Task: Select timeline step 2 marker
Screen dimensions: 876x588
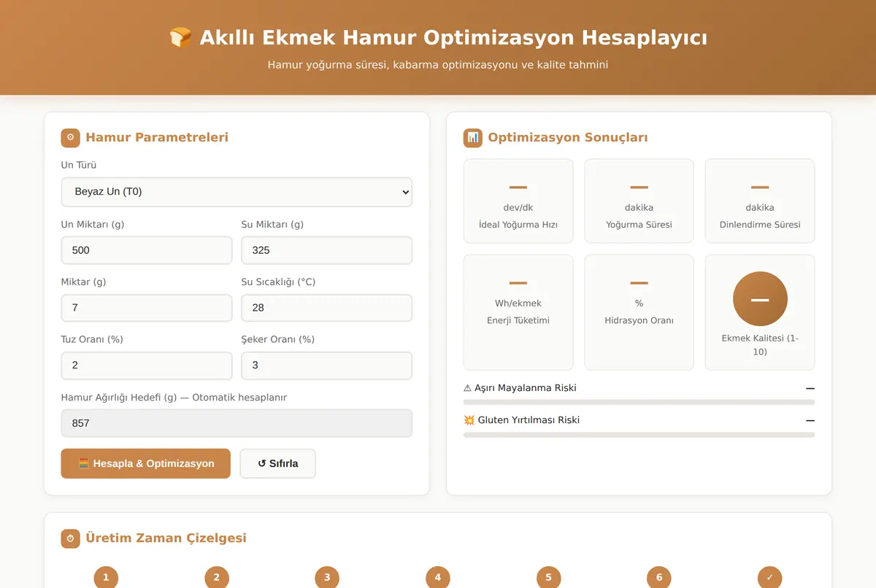Action: 217,577
